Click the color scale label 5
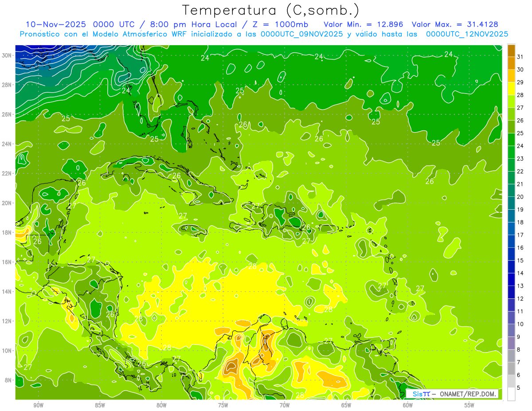 [518, 388]
